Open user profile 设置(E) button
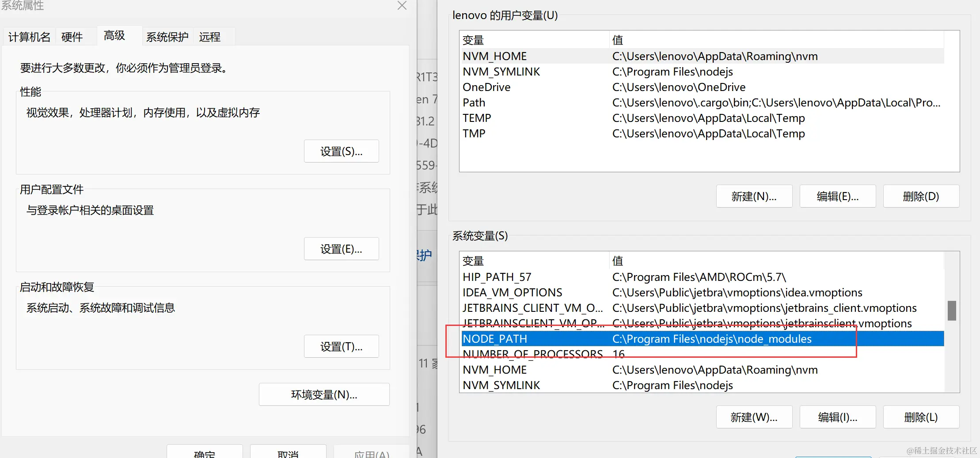Image resolution: width=980 pixels, height=458 pixels. point(341,249)
